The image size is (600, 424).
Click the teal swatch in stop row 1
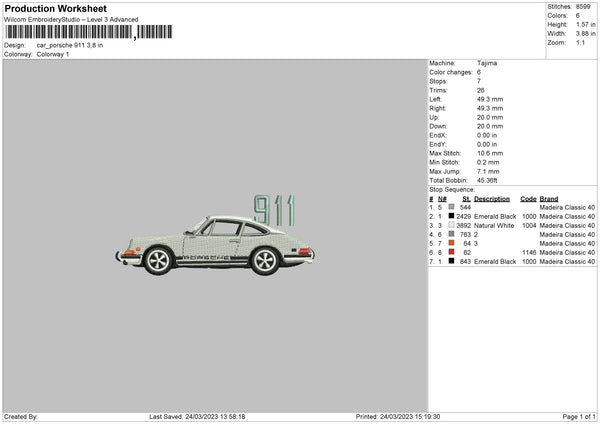452,207
